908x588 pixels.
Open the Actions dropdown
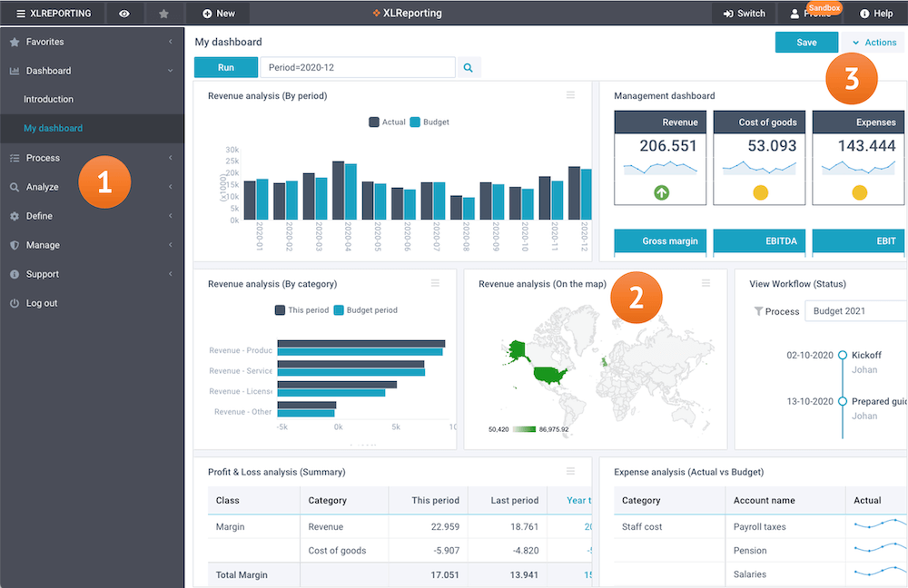873,43
